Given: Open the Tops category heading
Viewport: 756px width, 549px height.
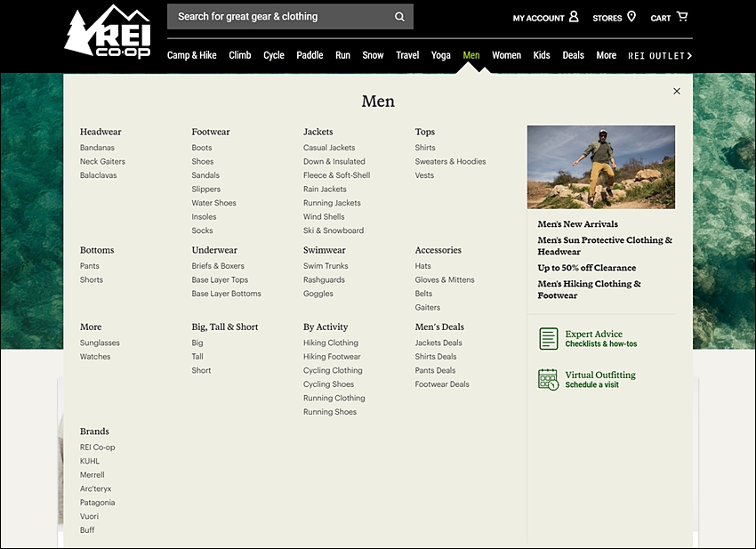Looking at the screenshot, I should 425,132.
